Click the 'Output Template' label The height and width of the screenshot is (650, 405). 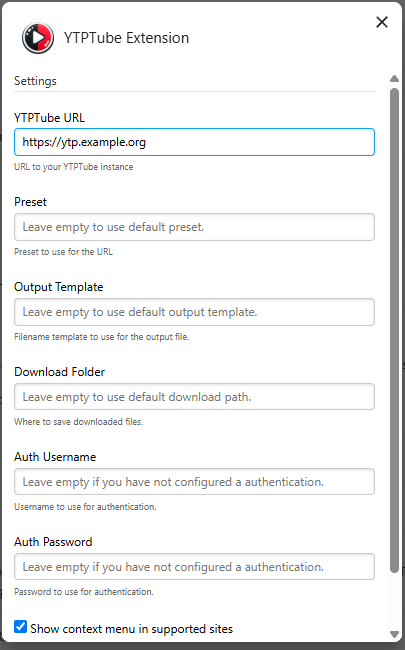58,287
